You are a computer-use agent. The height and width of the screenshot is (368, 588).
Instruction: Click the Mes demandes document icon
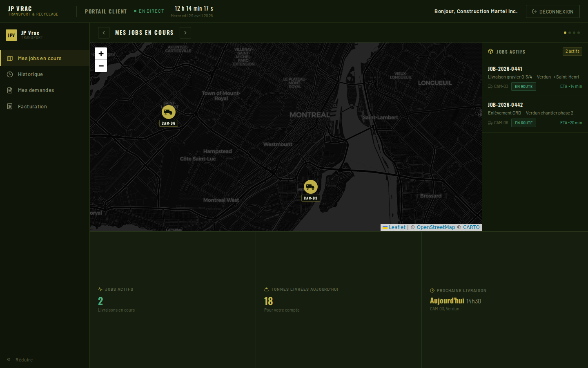point(10,90)
